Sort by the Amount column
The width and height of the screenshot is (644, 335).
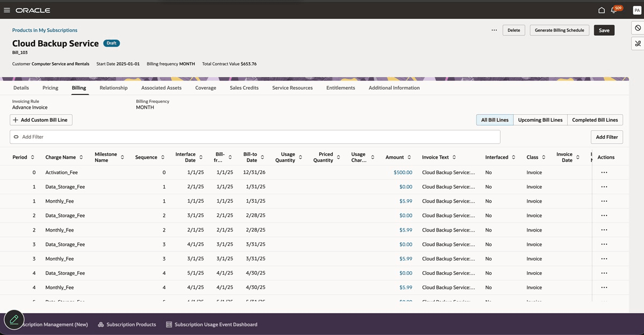pyautogui.click(x=409, y=157)
